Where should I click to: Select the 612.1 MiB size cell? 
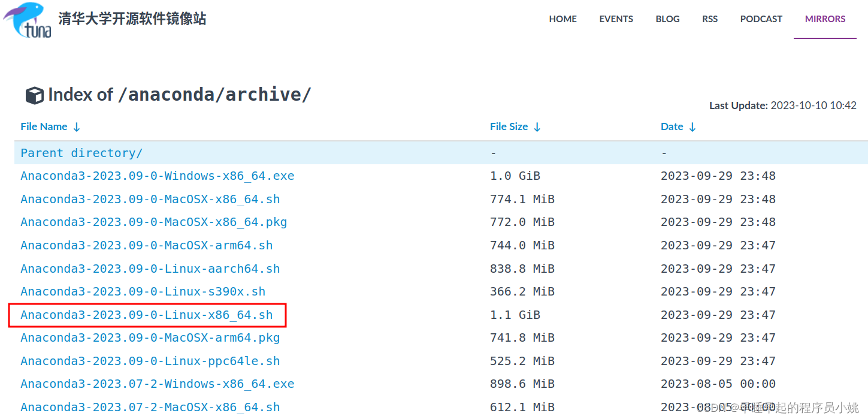[x=522, y=407]
